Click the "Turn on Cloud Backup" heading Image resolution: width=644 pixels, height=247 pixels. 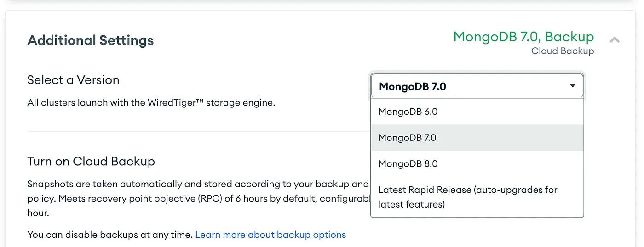pyautogui.click(x=91, y=162)
